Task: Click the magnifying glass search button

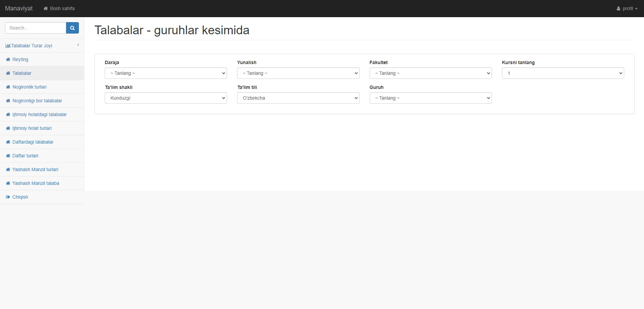Action: click(x=72, y=28)
